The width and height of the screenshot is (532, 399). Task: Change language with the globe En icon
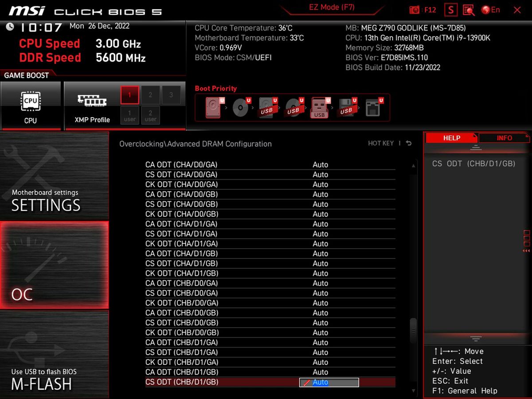490,10
